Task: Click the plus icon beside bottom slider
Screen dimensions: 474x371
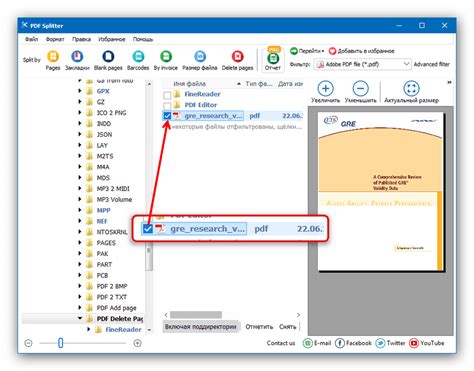Action: point(137,343)
